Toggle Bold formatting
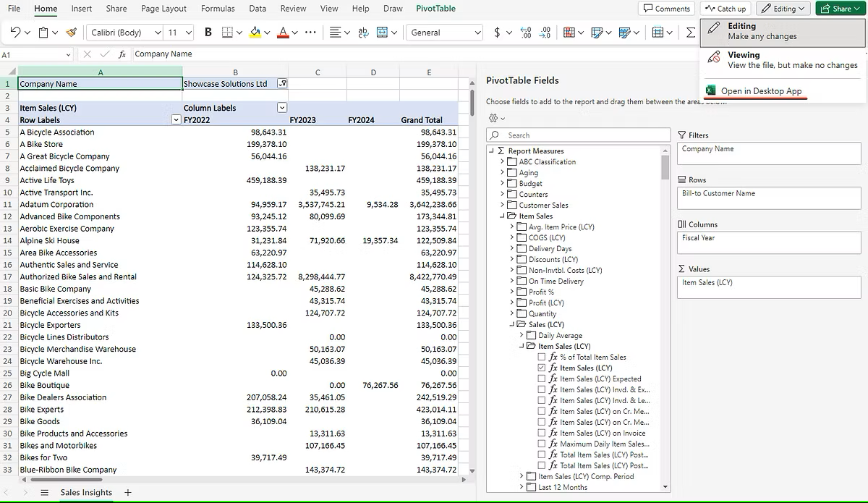This screenshot has height=503, width=868. tap(208, 33)
